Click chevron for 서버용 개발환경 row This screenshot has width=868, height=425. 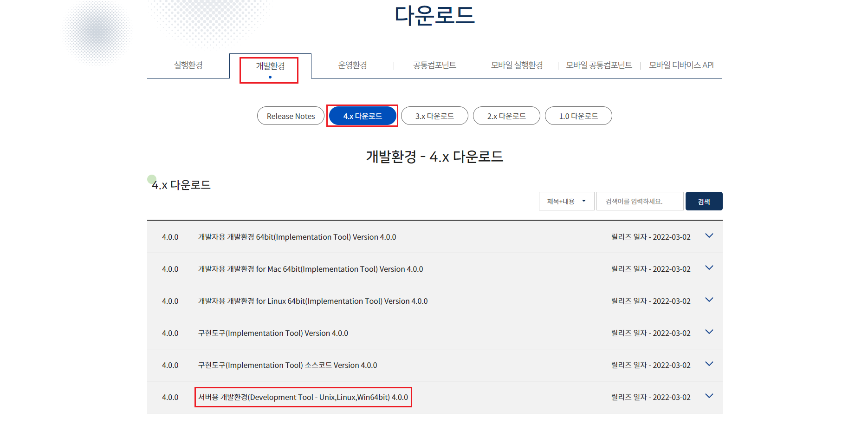tap(709, 396)
